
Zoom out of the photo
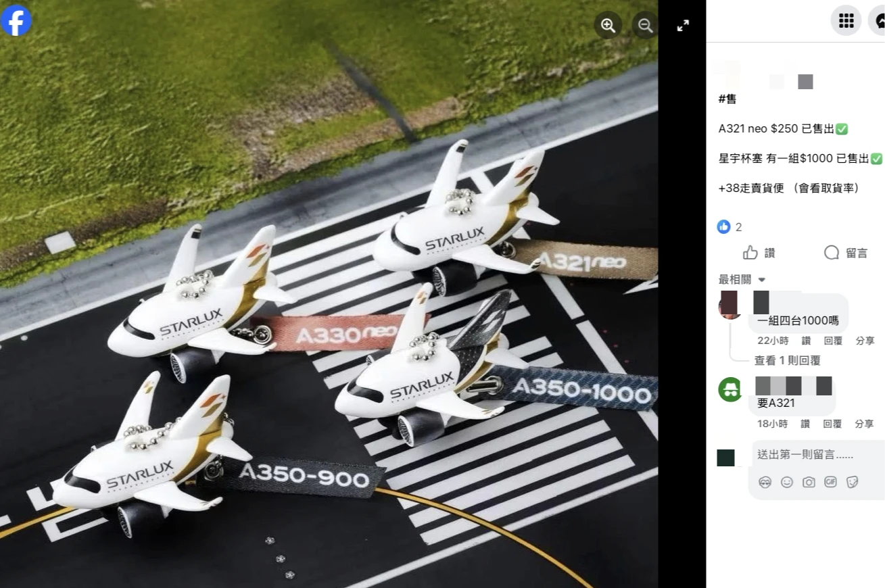point(645,26)
